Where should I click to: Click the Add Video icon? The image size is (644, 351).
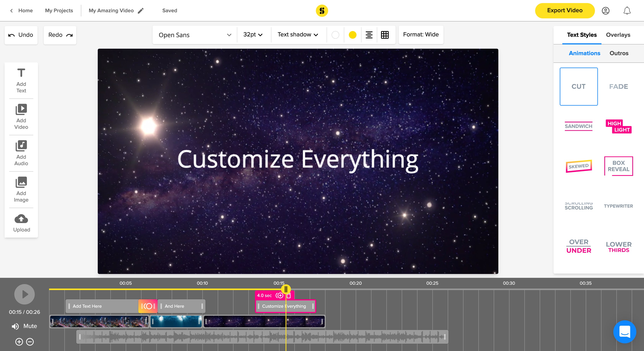tap(21, 109)
